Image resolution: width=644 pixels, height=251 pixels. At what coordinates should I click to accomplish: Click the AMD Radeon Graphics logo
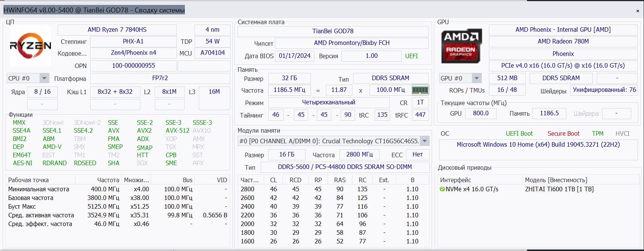[x=461, y=46]
